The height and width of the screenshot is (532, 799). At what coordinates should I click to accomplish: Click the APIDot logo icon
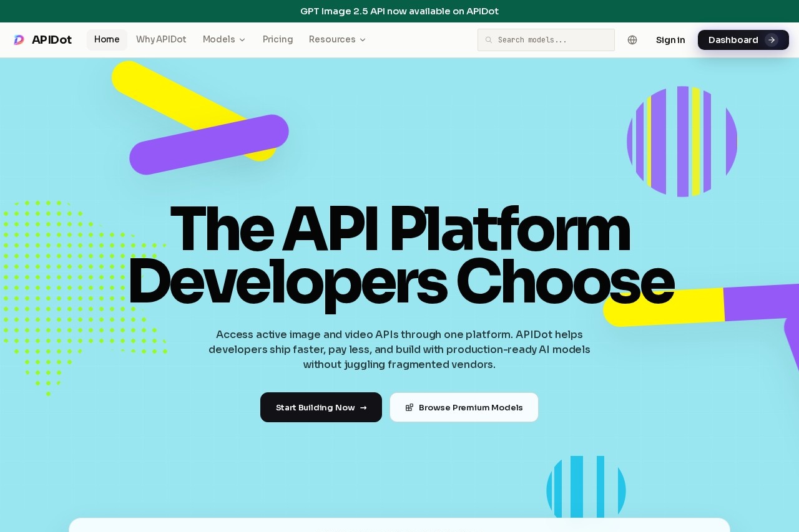[x=19, y=40]
